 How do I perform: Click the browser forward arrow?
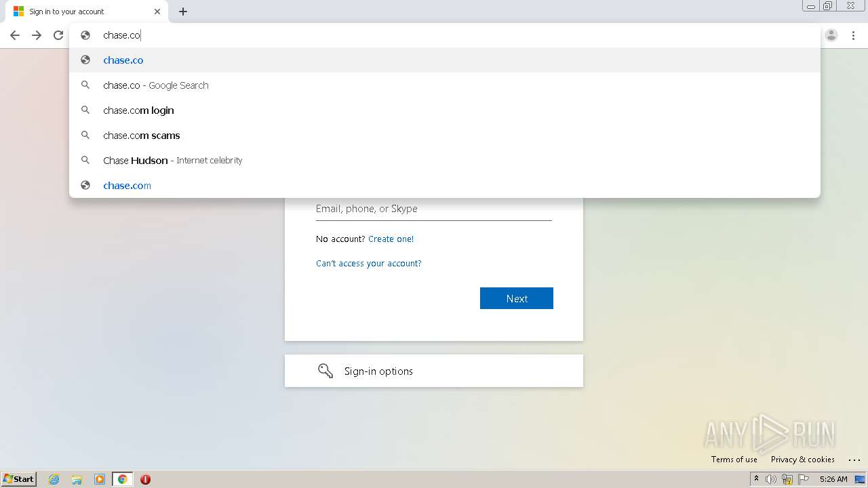coord(37,35)
